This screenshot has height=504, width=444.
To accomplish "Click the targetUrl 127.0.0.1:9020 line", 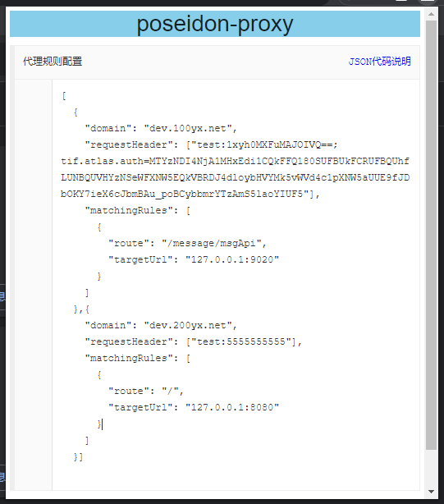I will pos(194,259).
